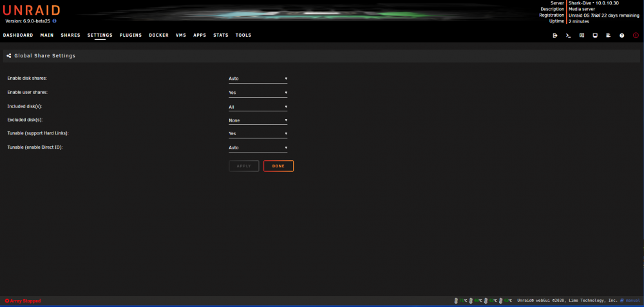Go to the Apps page
This screenshot has height=307, width=644.
coord(200,35)
